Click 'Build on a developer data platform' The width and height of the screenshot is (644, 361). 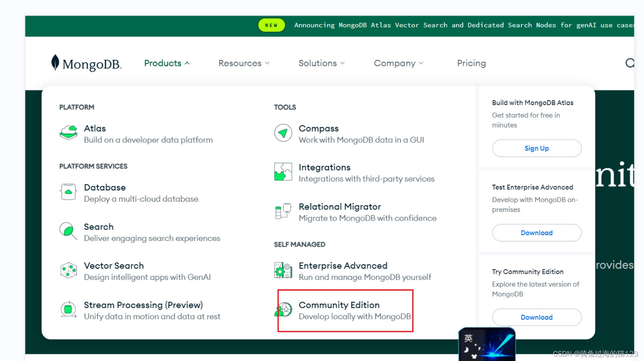[x=148, y=140]
